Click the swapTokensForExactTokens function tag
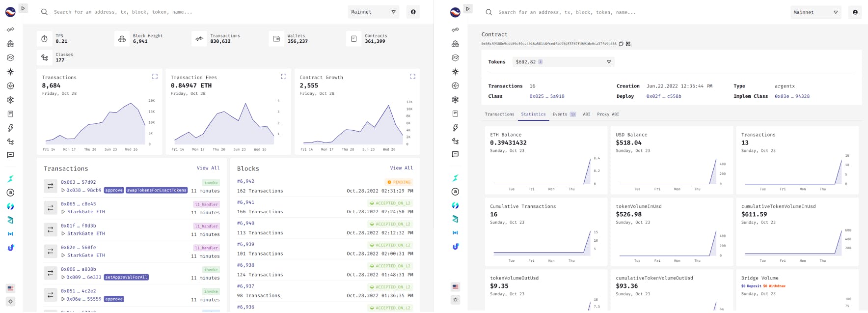Image resolution: width=868 pixels, height=313 pixels. 157,190
